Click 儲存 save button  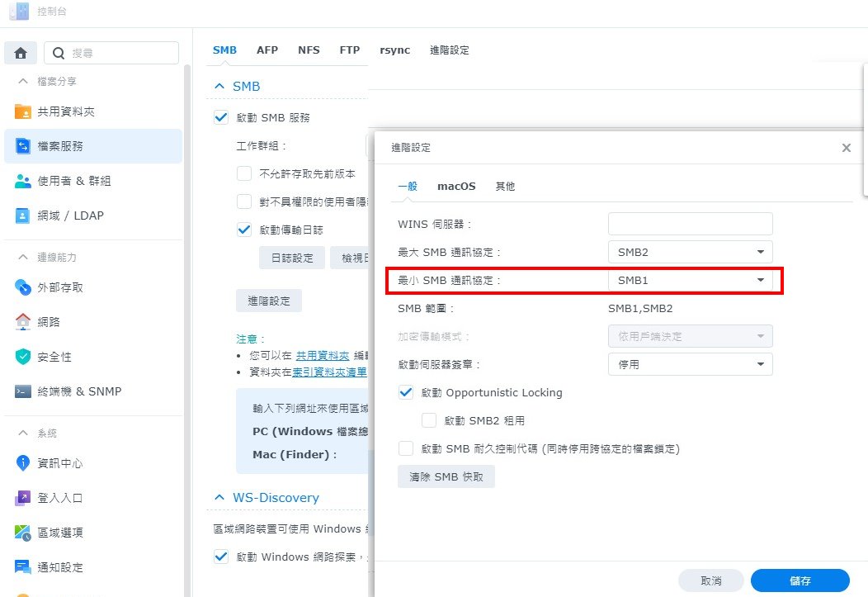click(800, 580)
